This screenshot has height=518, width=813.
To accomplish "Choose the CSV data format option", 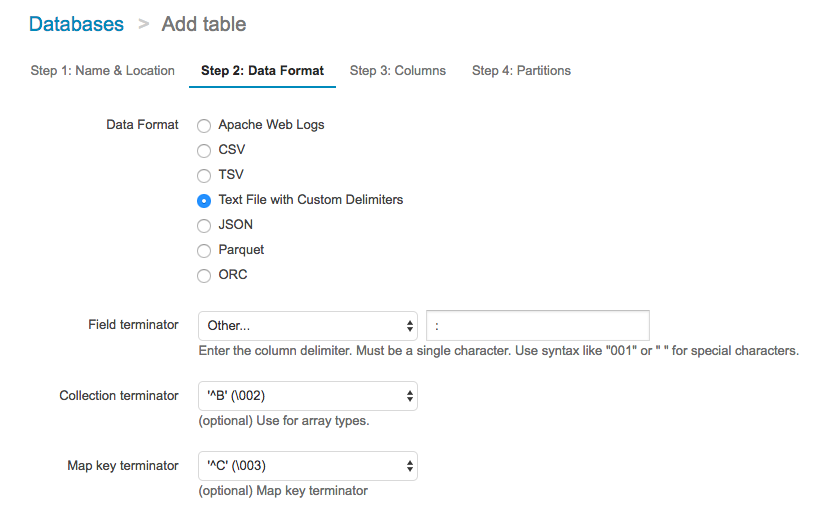I will click(x=204, y=151).
